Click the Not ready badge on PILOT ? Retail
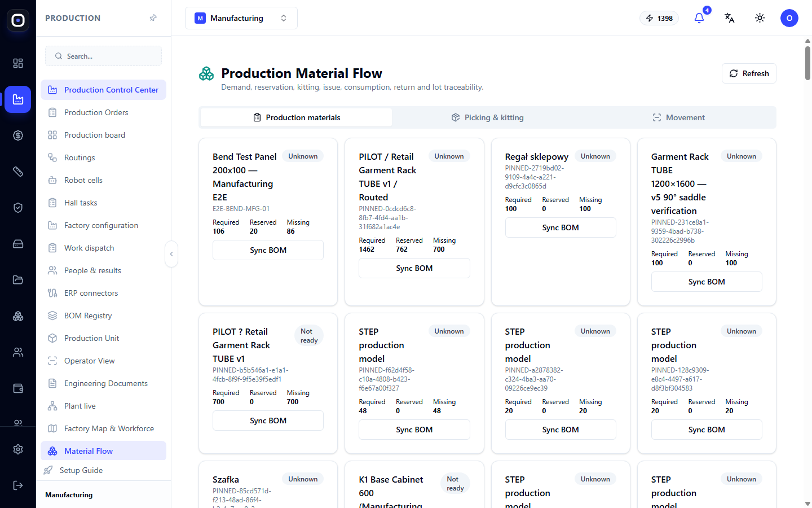Screen dimensions: 812x508 tap(309, 336)
